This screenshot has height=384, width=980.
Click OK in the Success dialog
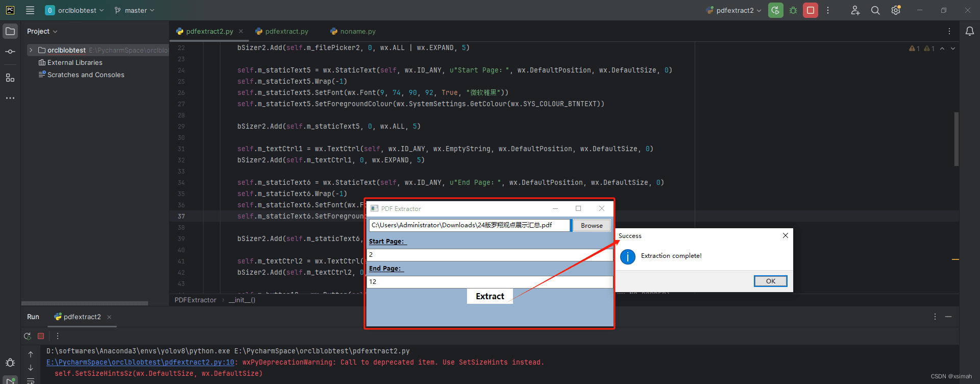770,281
